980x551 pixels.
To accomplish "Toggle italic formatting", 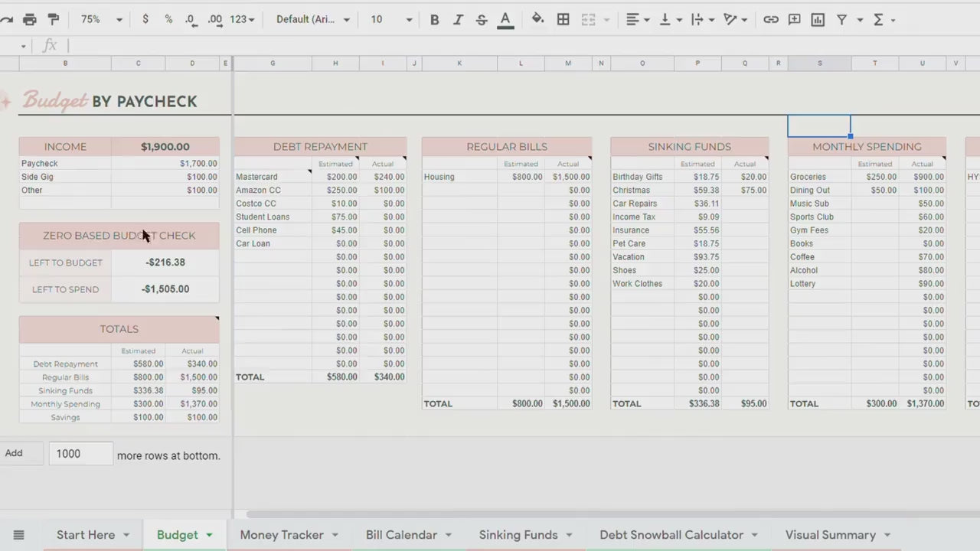I will (x=458, y=19).
